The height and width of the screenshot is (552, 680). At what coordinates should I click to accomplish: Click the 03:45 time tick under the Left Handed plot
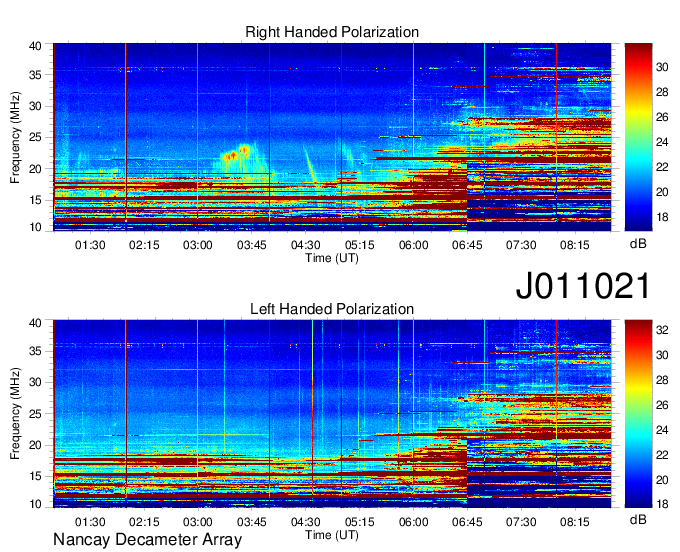click(x=252, y=522)
